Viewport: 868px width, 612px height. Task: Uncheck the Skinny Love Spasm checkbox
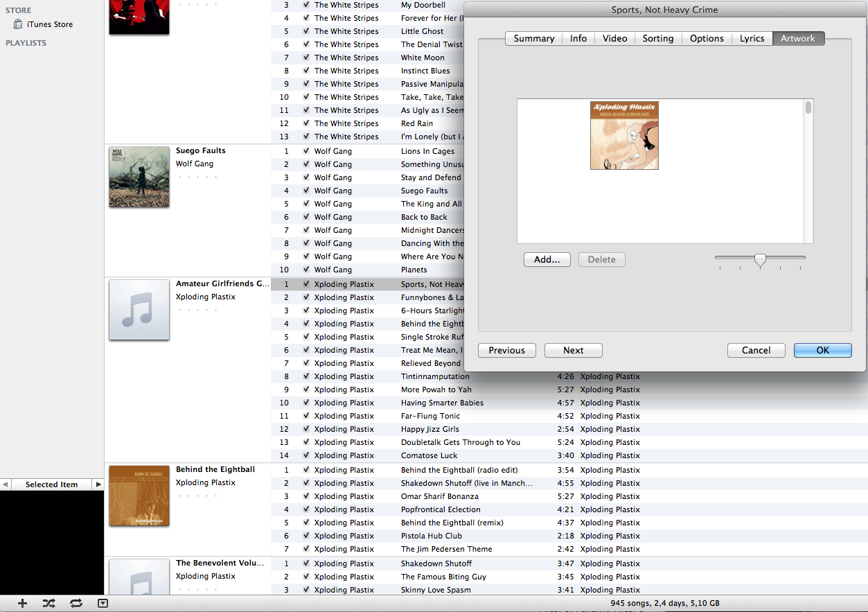(306, 590)
